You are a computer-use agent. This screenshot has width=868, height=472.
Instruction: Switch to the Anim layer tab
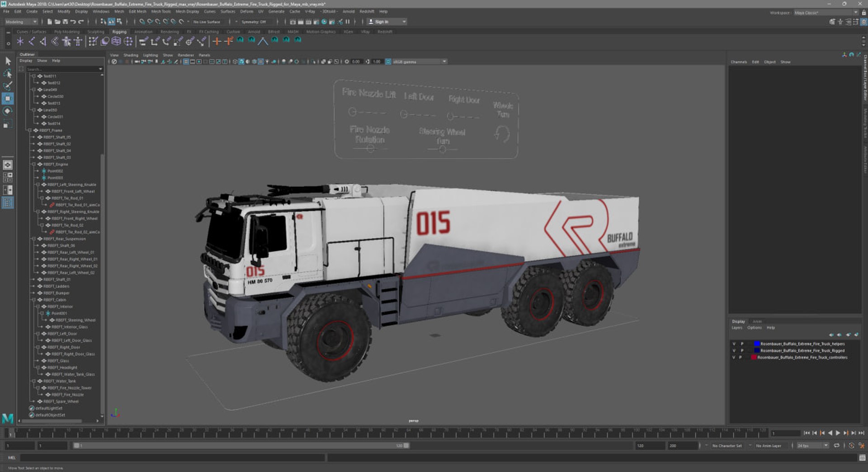(x=757, y=321)
